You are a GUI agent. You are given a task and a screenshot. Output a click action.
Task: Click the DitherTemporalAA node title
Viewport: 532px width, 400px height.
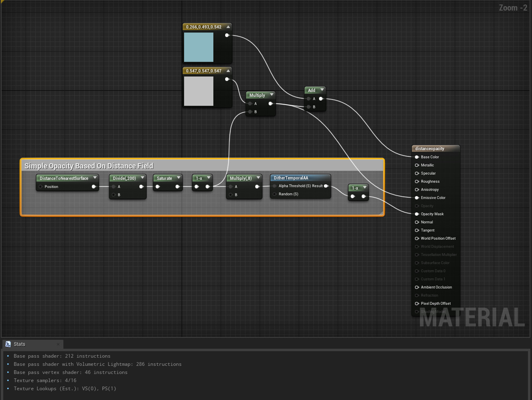[x=291, y=178]
